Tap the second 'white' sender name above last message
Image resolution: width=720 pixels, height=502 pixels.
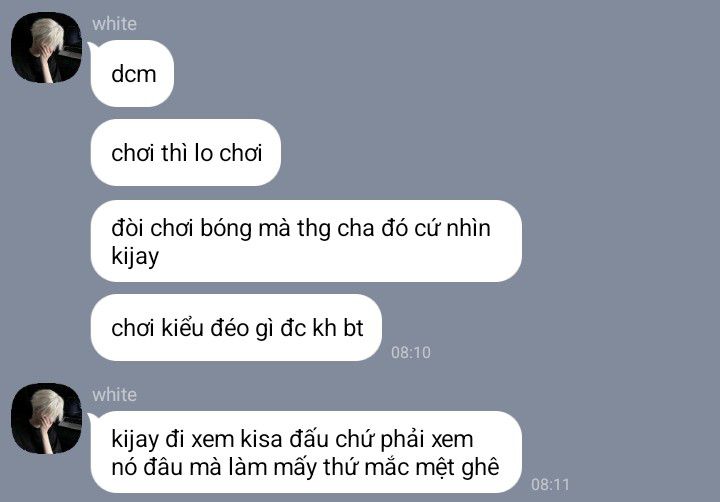pos(114,395)
